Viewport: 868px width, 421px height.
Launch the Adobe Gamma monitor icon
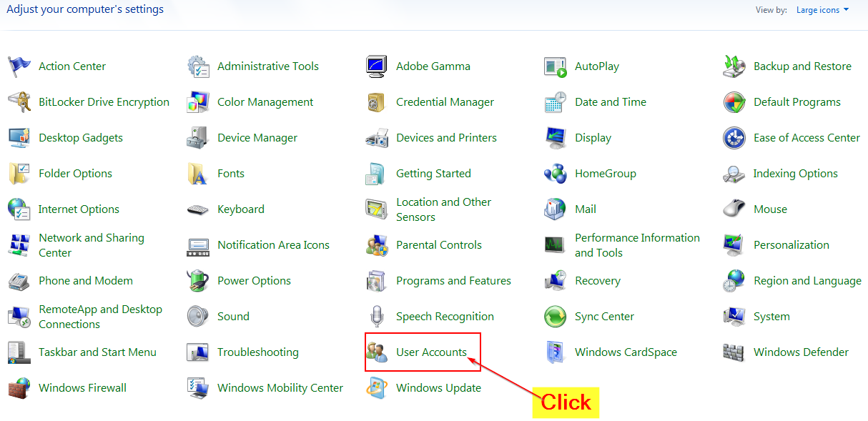tap(377, 66)
